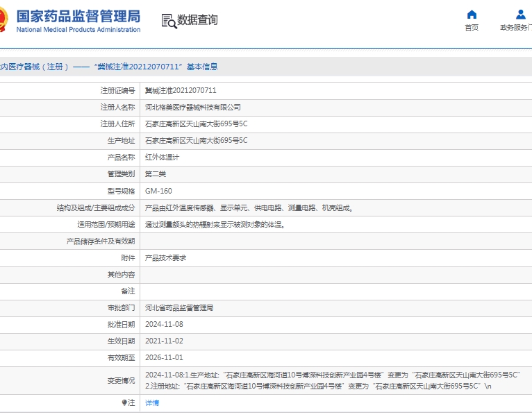Select management category value 第二类

click(156, 174)
